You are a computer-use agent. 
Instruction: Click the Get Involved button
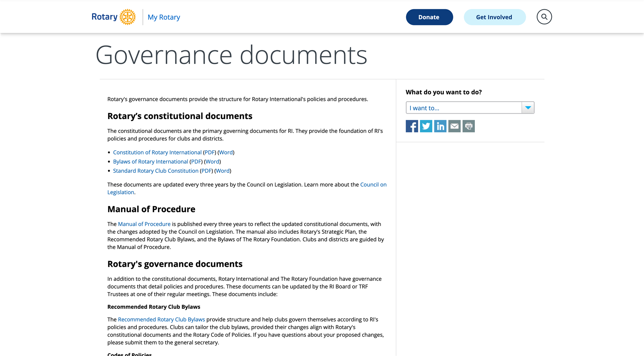coord(495,17)
